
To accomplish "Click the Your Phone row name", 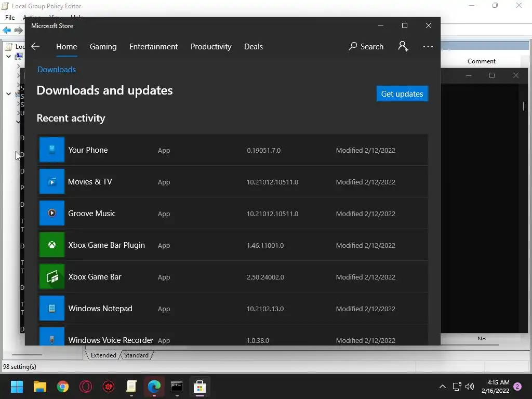I will pyautogui.click(x=88, y=150).
